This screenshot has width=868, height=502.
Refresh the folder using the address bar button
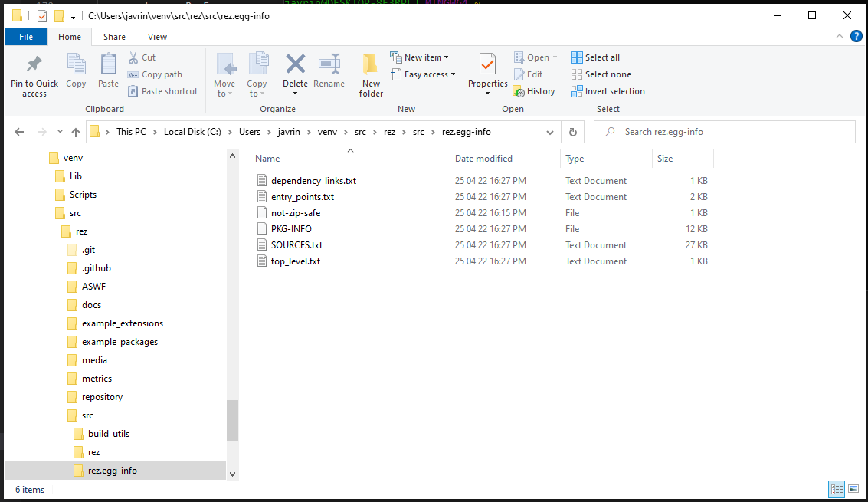(x=572, y=132)
